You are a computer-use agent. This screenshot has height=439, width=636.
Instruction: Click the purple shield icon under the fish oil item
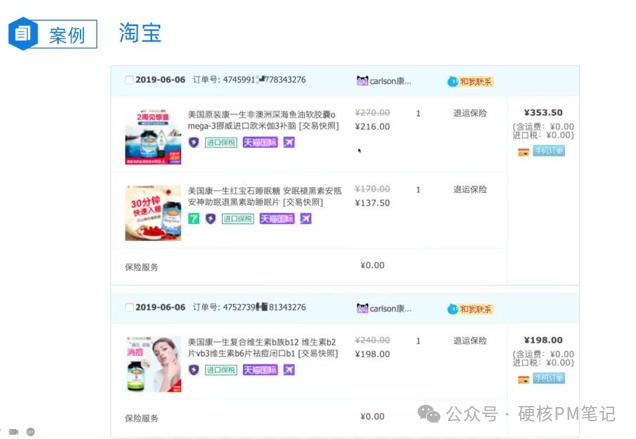pos(194,142)
